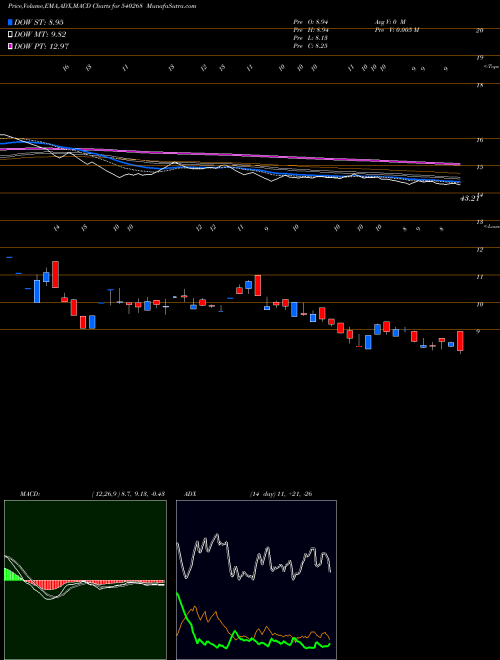Click the magenta DOW PT legend swatch

pos(11,46)
